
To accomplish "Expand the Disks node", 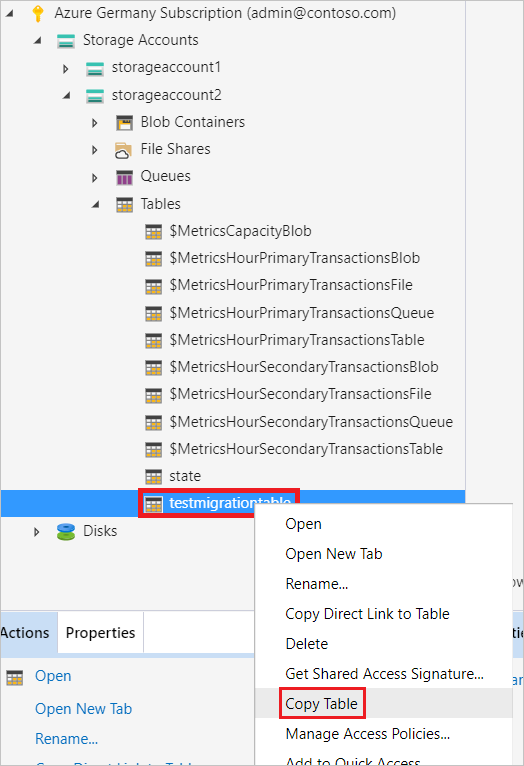I will pyautogui.click(x=37, y=532).
